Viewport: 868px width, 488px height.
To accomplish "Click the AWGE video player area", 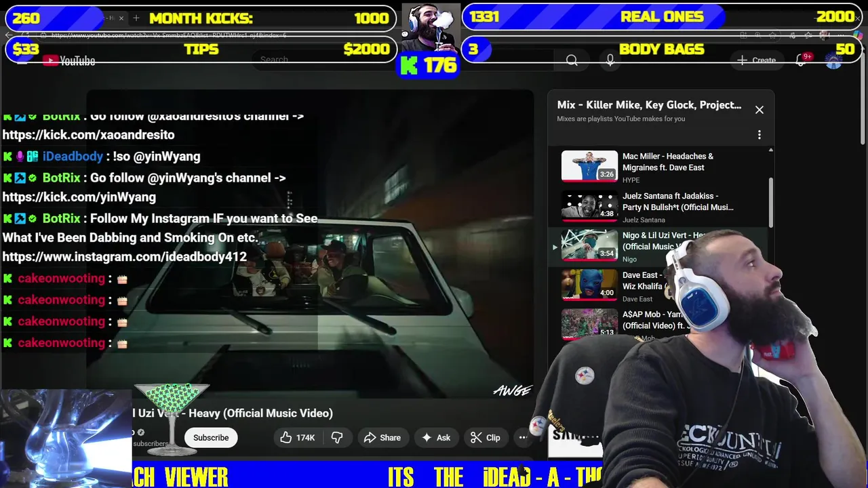I will point(310,244).
